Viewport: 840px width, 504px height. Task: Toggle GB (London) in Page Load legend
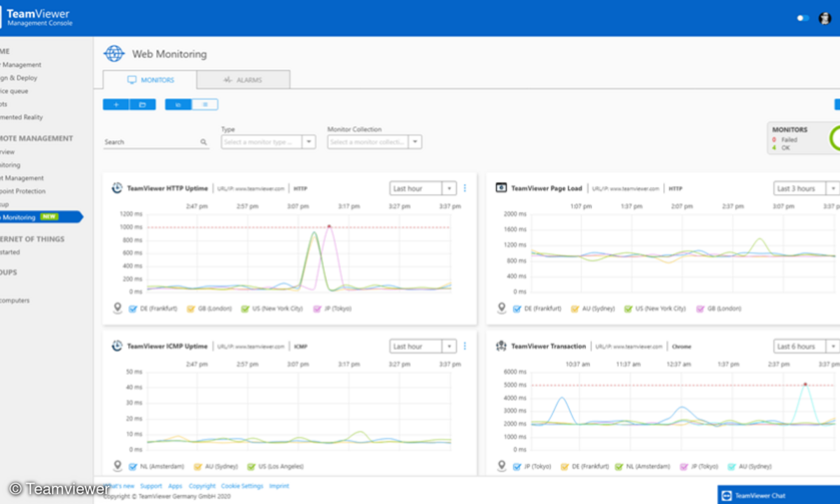tap(701, 309)
